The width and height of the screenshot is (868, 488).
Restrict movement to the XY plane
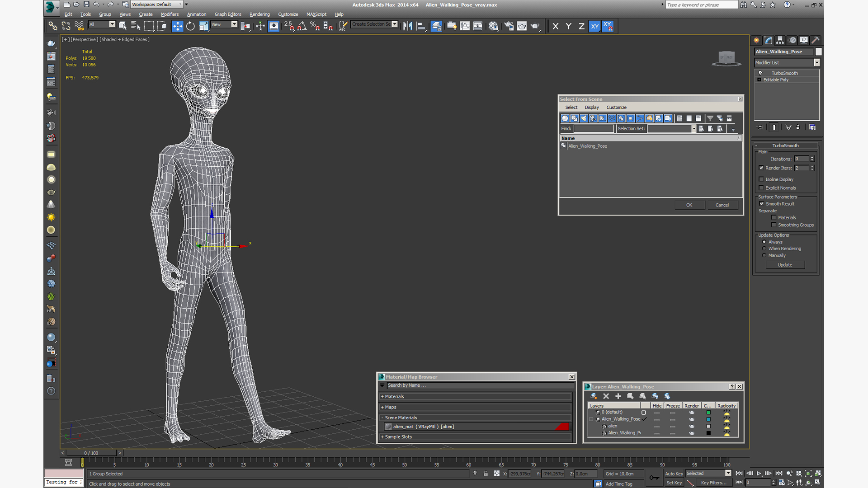coord(594,26)
